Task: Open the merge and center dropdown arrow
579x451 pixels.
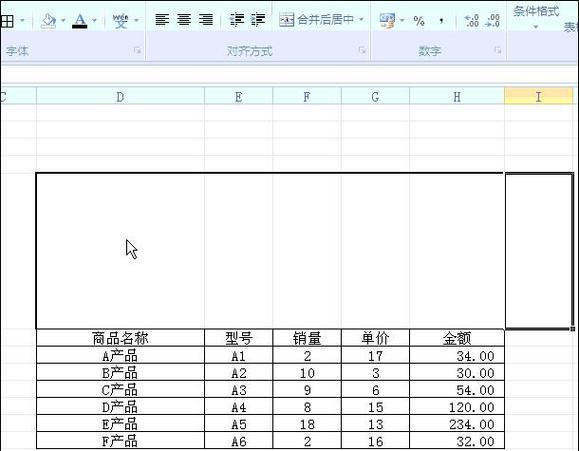Action: coord(361,20)
